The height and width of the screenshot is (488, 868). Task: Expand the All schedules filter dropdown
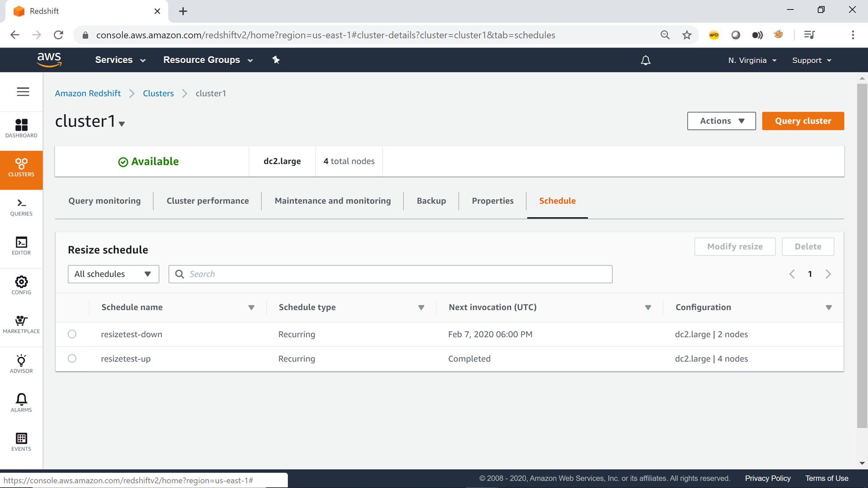tap(113, 274)
